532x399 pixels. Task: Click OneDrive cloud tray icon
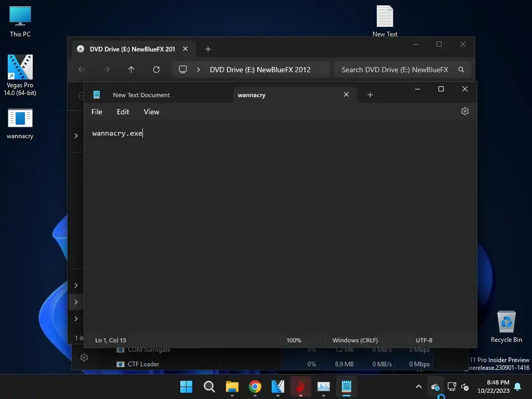tap(435, 387)
